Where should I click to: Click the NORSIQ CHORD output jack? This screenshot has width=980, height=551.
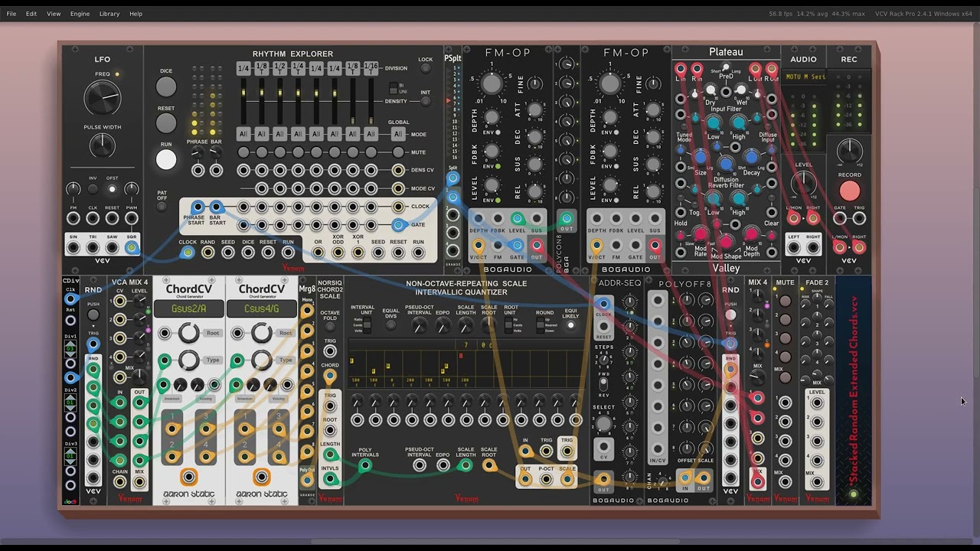click(x=330, y=377)
